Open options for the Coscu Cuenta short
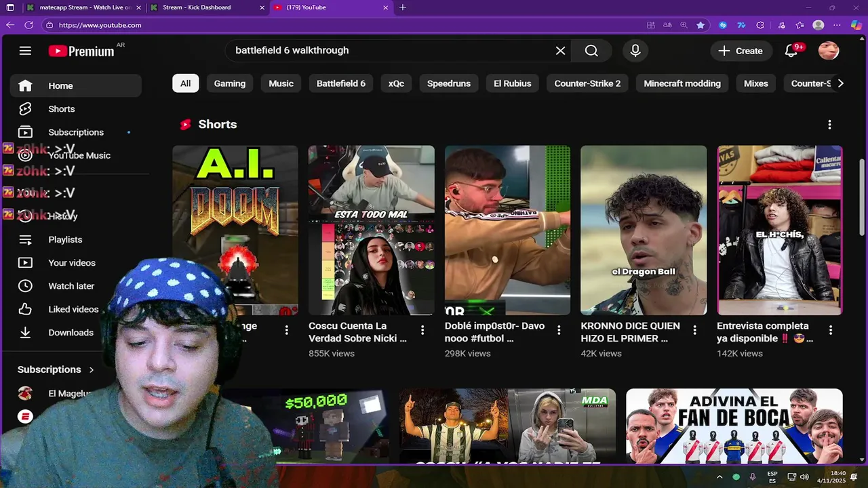The height and width of the screenshot is (488, 868). tap(422, 330)
